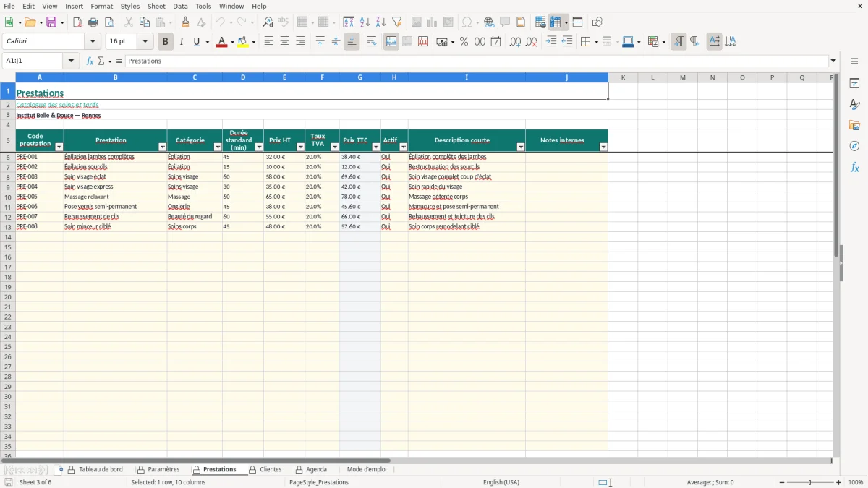
Task: Open the font name Calibri dropdown
Action: pos(93,42)
